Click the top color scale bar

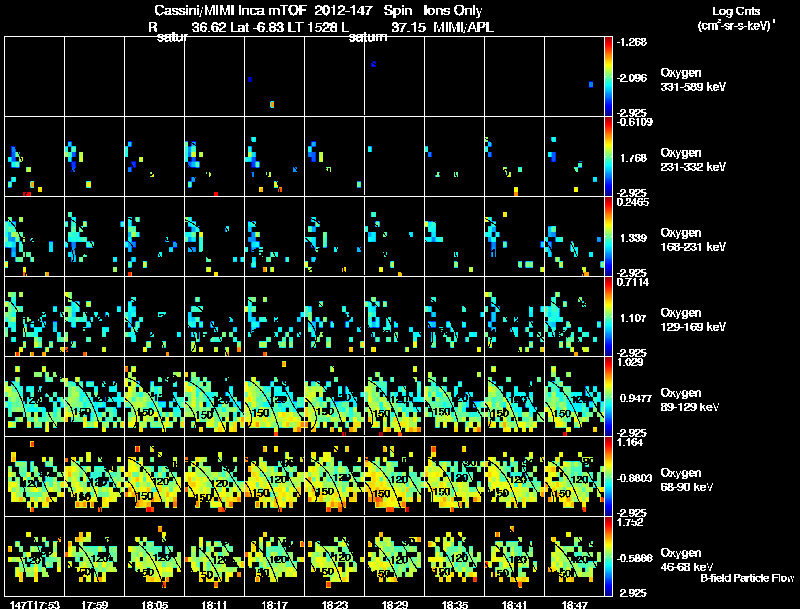click(608, 77)
